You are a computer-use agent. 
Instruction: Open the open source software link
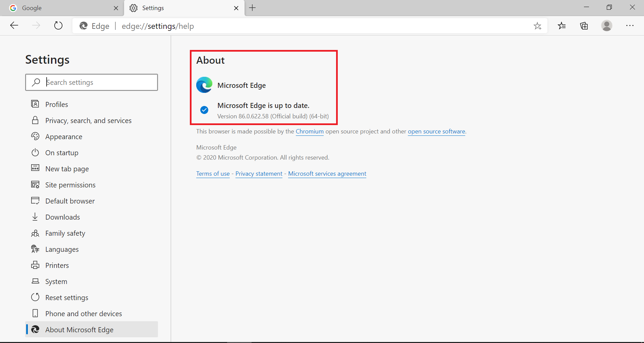[x=436, y=131]
